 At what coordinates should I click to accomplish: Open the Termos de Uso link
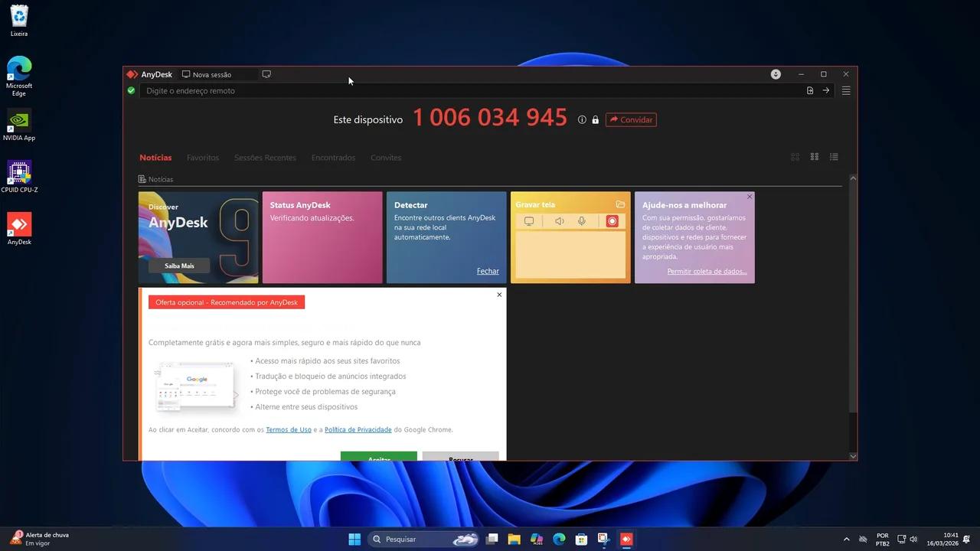tap(289, 429)
